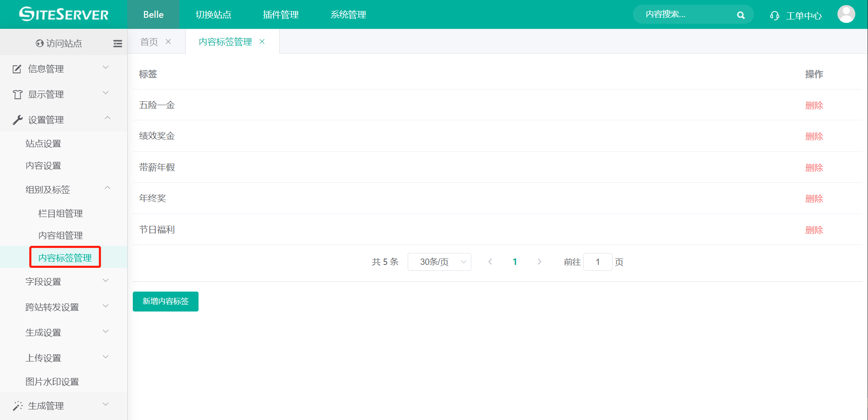The image size is (868, 420).
Task: Close the 内容标签管理 tab
Action: [x=262, y=41]
